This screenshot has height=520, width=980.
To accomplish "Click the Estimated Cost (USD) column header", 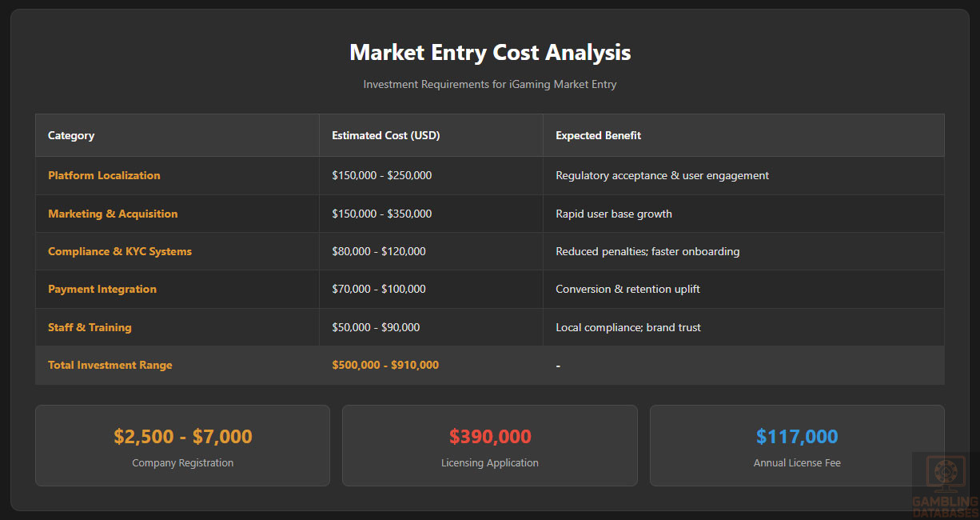I will click(386, 135).
